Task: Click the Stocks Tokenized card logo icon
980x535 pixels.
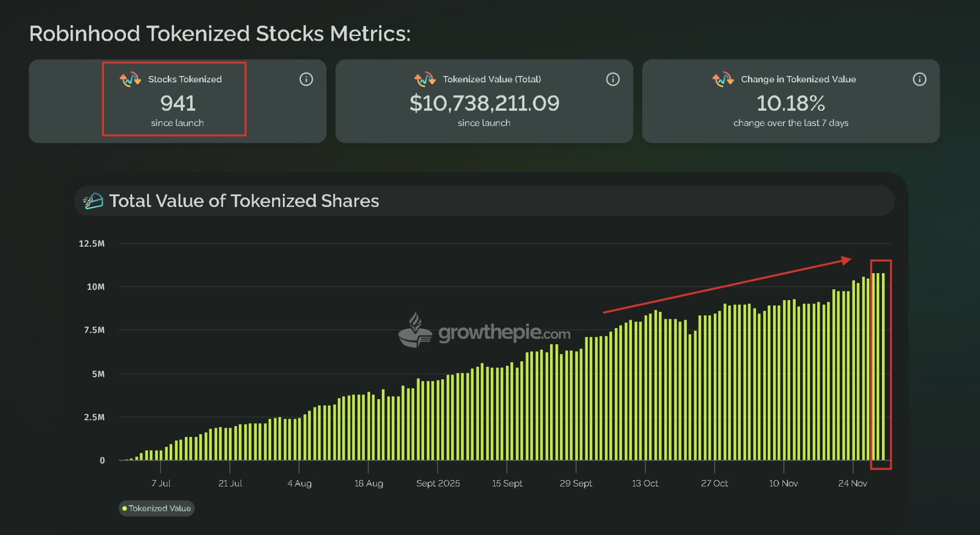Action: coord(130,79)
